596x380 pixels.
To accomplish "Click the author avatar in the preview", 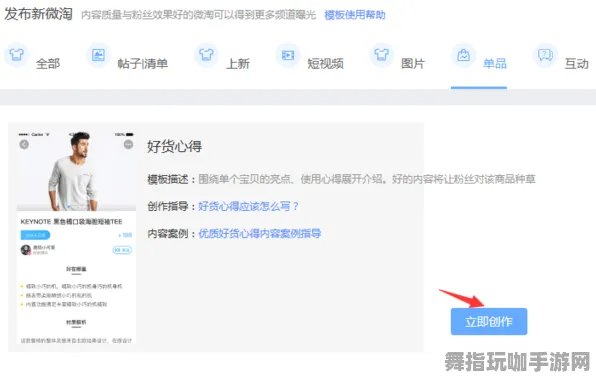I will [26, 250].
